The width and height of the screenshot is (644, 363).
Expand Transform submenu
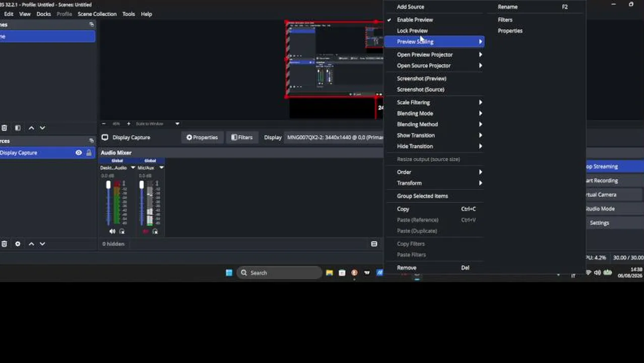click(x=434, y=183)
